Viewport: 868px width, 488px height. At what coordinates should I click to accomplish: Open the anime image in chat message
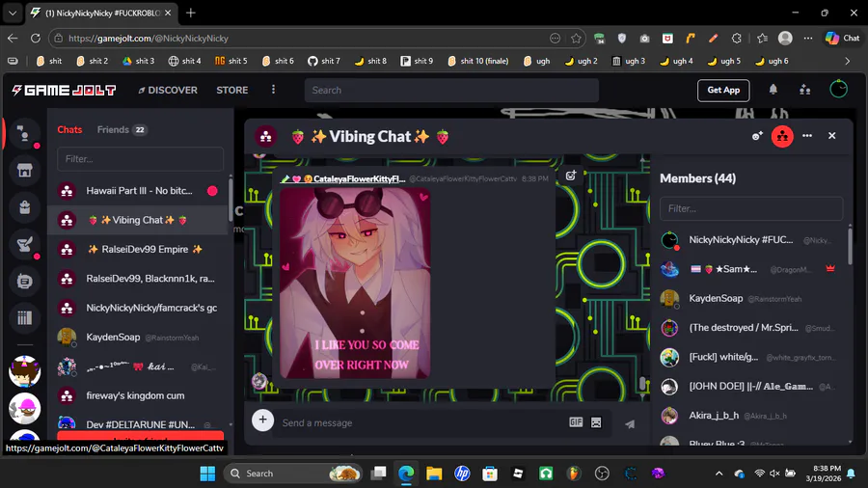355,284
